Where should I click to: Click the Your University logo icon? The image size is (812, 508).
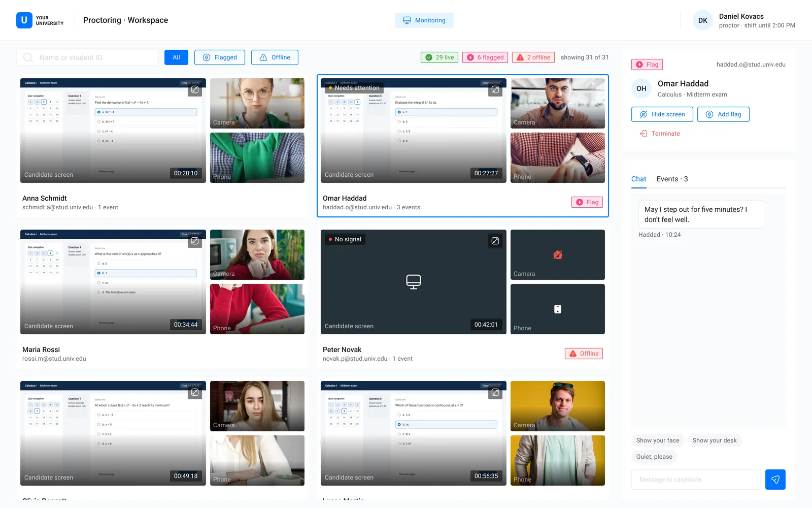(24, 20)
